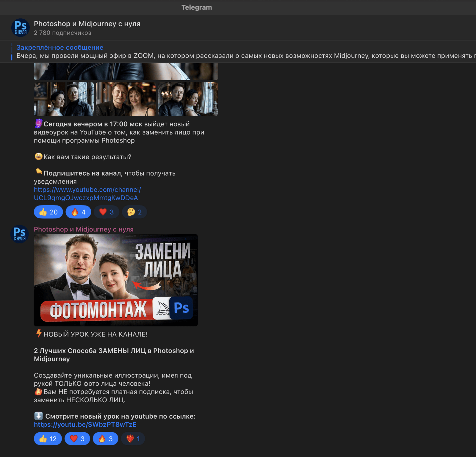The image size is (476, 457).
Task: Open the left thumbnail of the photo trio
Action: click(x=64, y=99)
